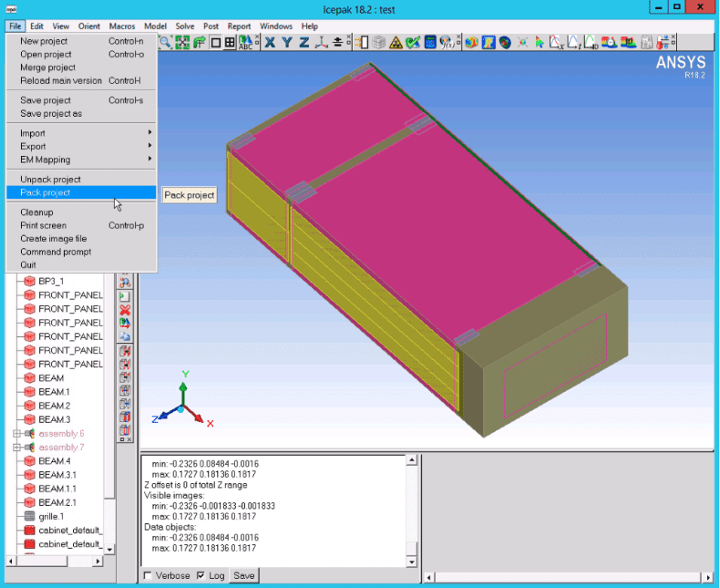
Task: Click the thermometer power and temperature icon
Action: tap(663, 43)
